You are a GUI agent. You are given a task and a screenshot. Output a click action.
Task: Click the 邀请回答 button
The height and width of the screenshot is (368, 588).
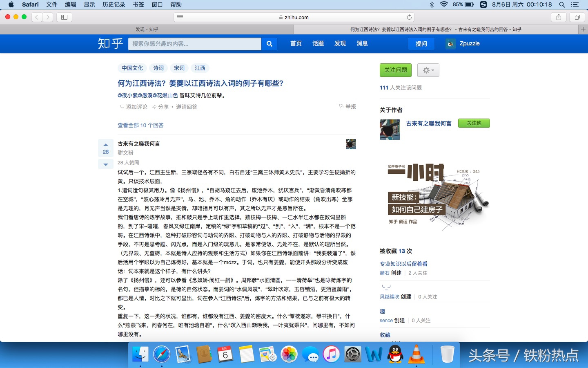186,107
